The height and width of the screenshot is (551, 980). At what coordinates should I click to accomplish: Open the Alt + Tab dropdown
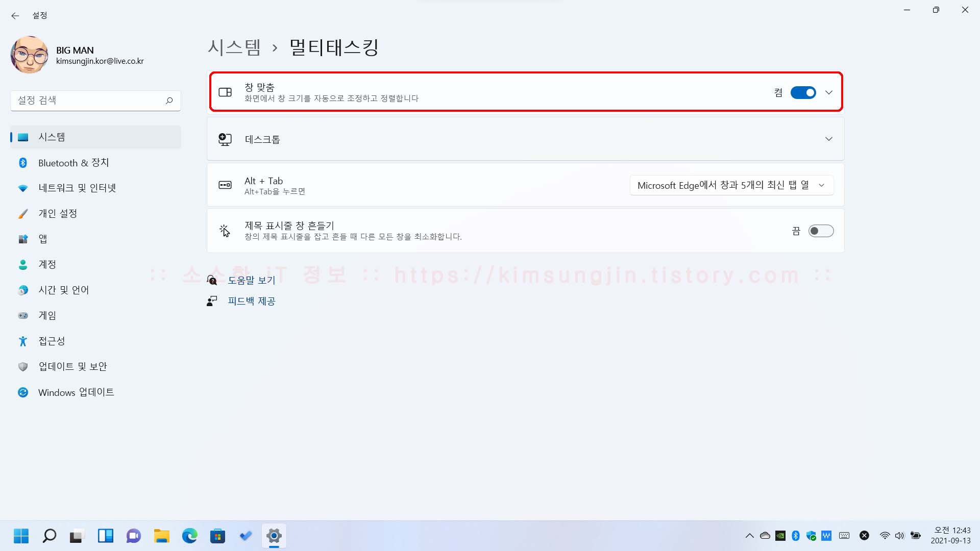point(731,185)
